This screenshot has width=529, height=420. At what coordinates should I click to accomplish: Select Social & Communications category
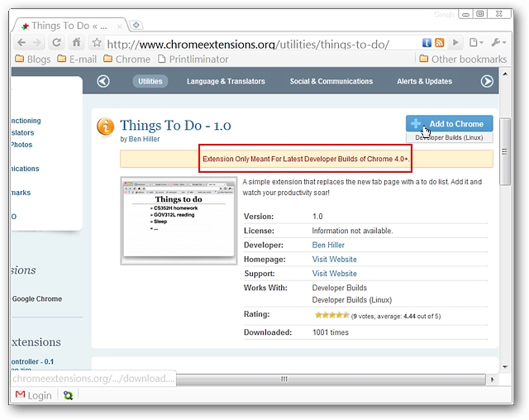pyautogui.click(x=331, y=81)
